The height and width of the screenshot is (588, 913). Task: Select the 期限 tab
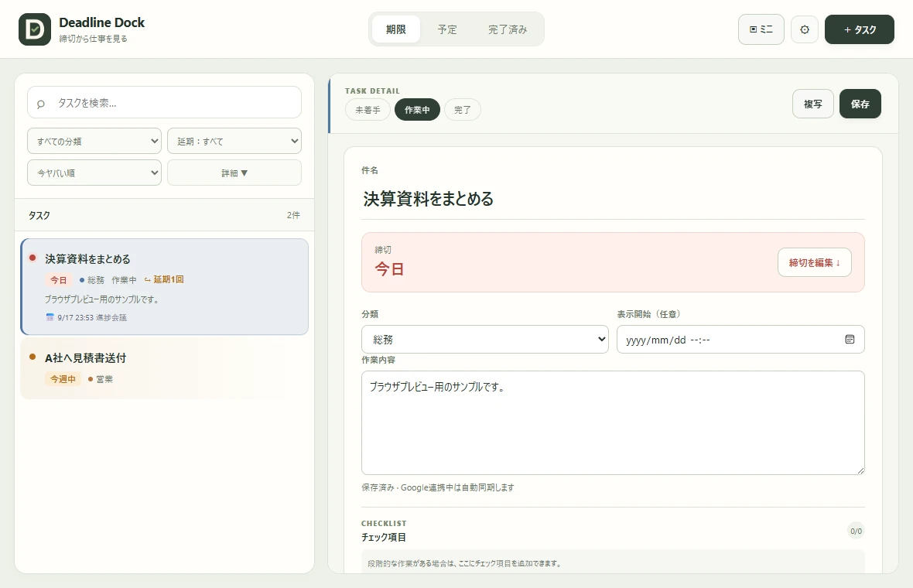pos(396,29)
